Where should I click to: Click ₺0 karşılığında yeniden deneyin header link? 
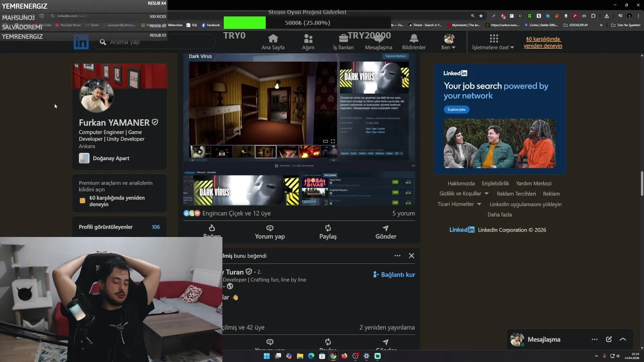point(543,42)
